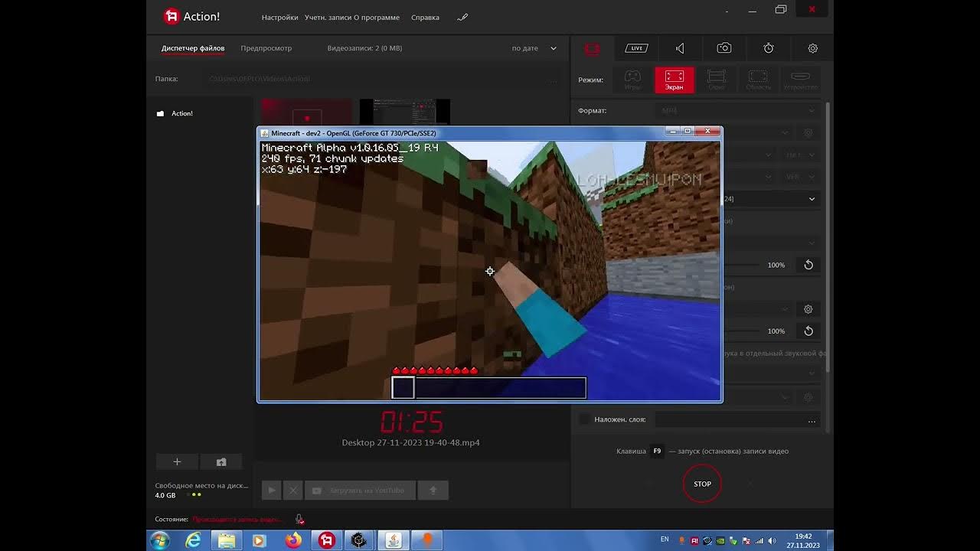Click the Свободное место 4.0 GB text
The image size is (980, 551).
(201, 490)
